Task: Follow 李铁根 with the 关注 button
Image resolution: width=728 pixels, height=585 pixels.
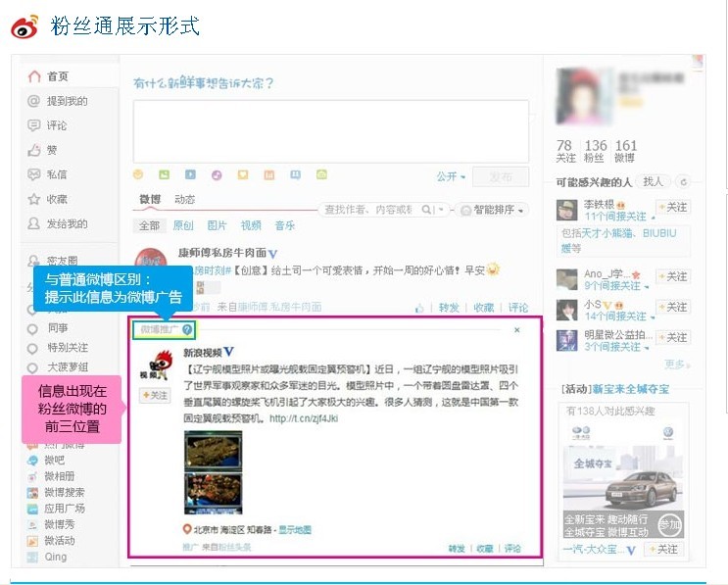Action: tap(672, 207)
